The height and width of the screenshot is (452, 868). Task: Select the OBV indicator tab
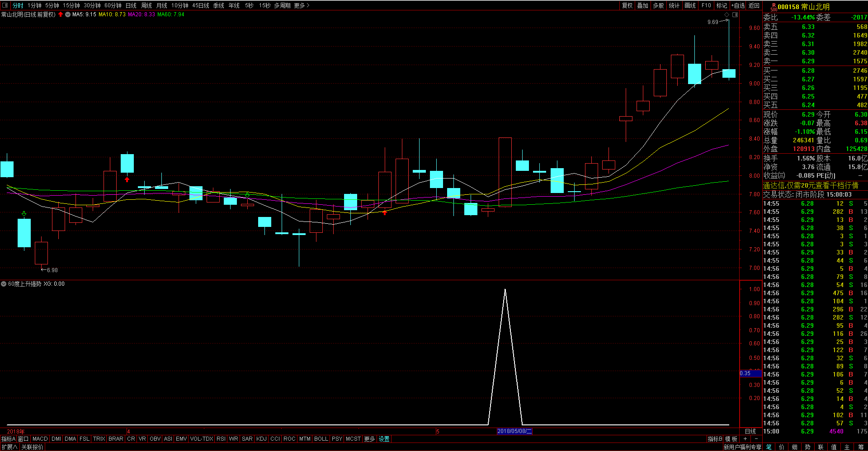155,439
